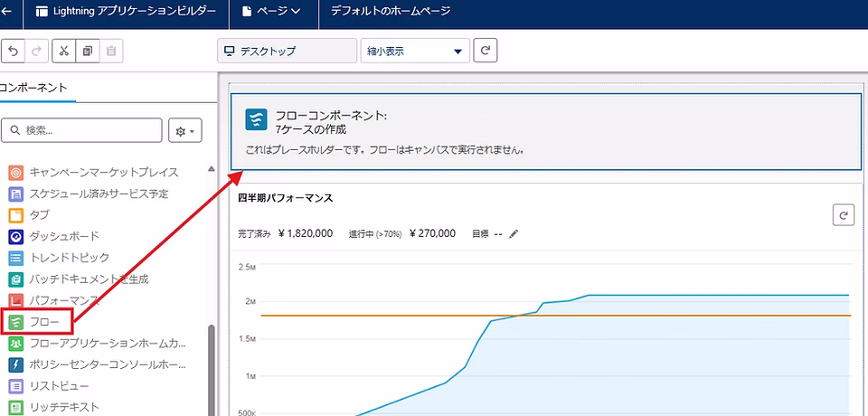The image size is (868, 416).
Task: Click the pencil icon to edit 目標
Action: 514,233
